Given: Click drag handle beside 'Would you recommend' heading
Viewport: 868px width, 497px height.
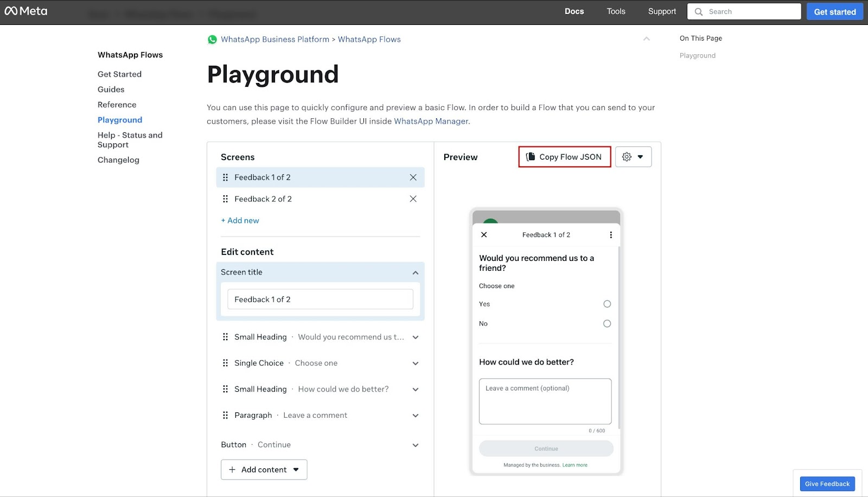Looking at the screenshot, I should pos(225,337).
